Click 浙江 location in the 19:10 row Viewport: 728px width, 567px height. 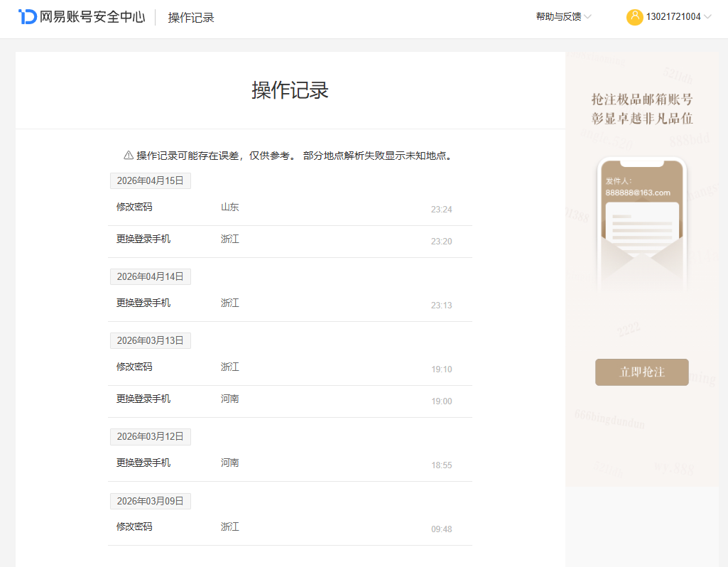230,367
